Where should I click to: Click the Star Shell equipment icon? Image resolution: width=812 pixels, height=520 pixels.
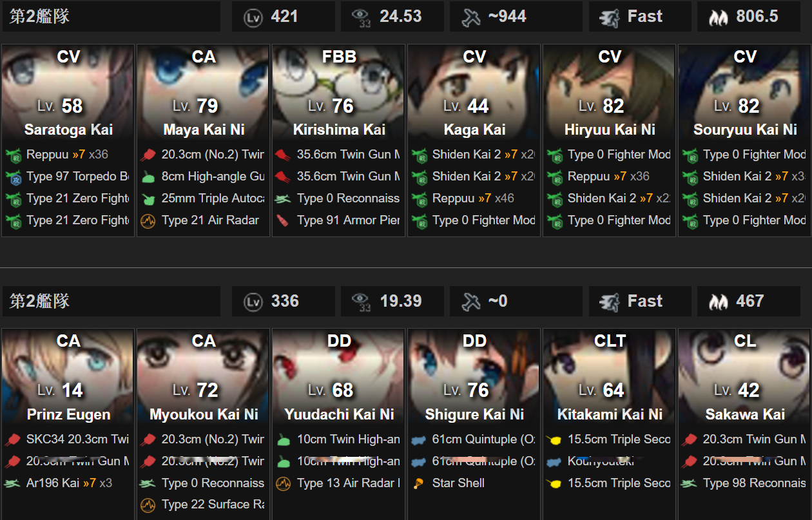point(419,483)
